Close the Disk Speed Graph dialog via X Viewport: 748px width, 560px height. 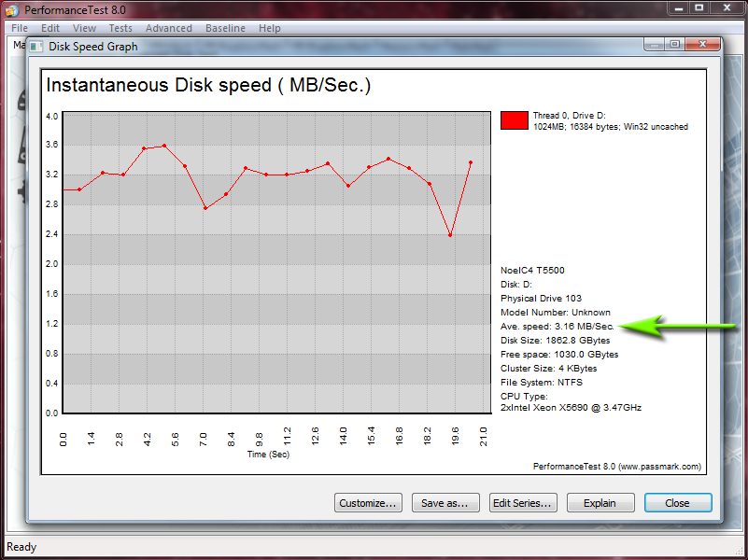click(x=702, y=44)
